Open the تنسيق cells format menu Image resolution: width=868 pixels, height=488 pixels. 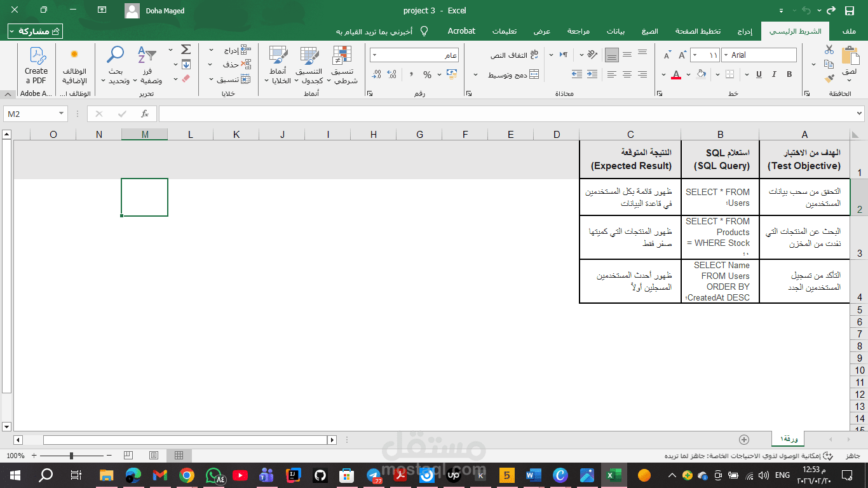click(231, 79)
